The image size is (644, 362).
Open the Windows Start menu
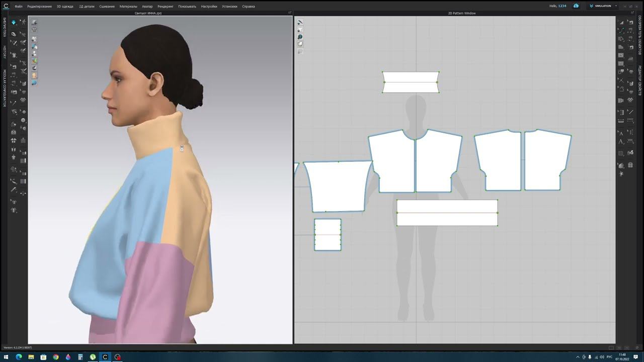(x=6, y=357)
